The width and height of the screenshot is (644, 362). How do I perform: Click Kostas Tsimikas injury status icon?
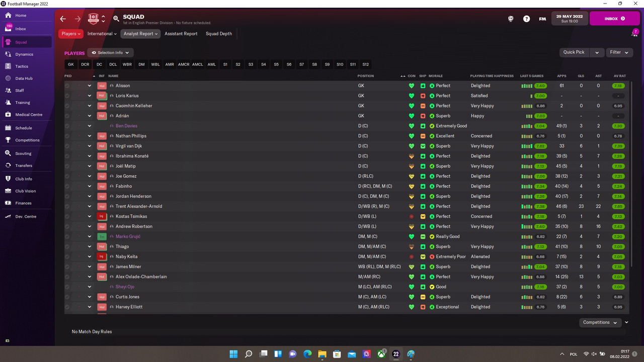tap(102, 216)
